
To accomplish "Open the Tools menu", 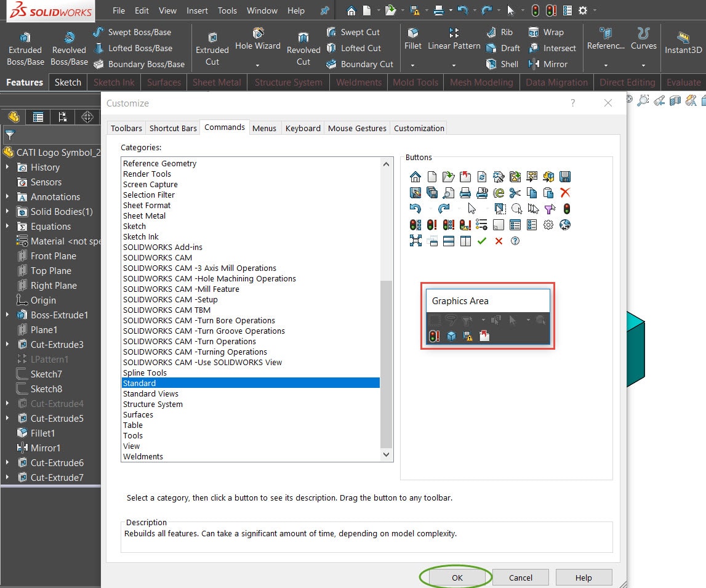I will pos(227,10).
